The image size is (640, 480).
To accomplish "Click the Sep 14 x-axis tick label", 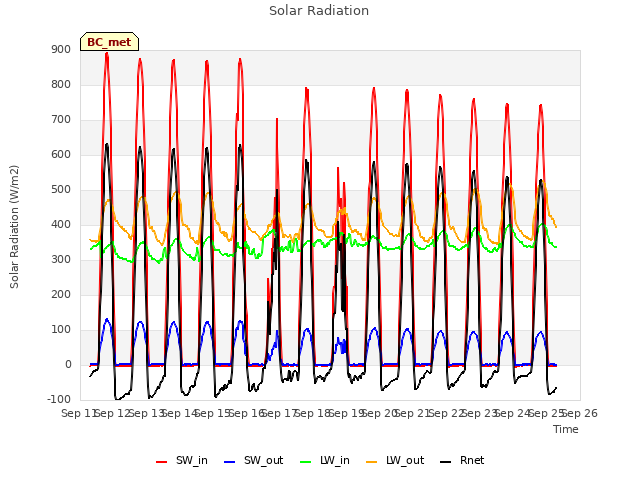I will (x=180, y=414).
